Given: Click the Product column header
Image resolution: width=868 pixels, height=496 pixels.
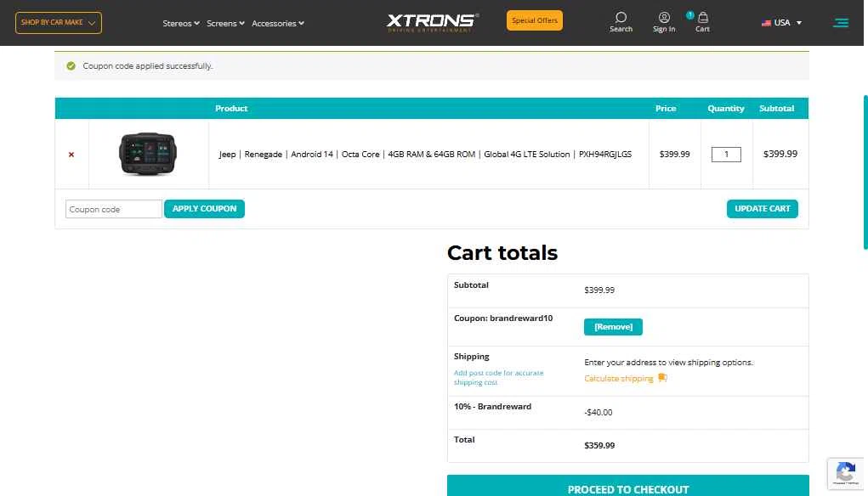Looking at the screenshot, I should (x=231, y=109).
